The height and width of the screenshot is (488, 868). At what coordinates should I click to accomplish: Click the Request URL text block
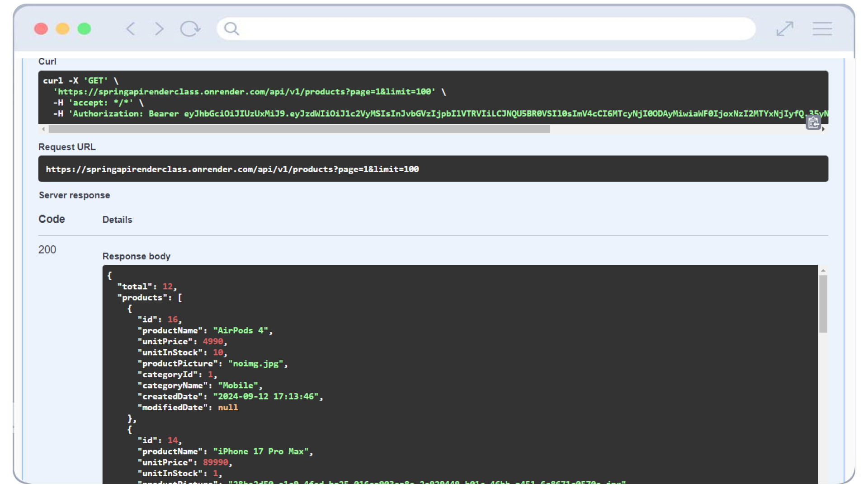pos(232,169)
